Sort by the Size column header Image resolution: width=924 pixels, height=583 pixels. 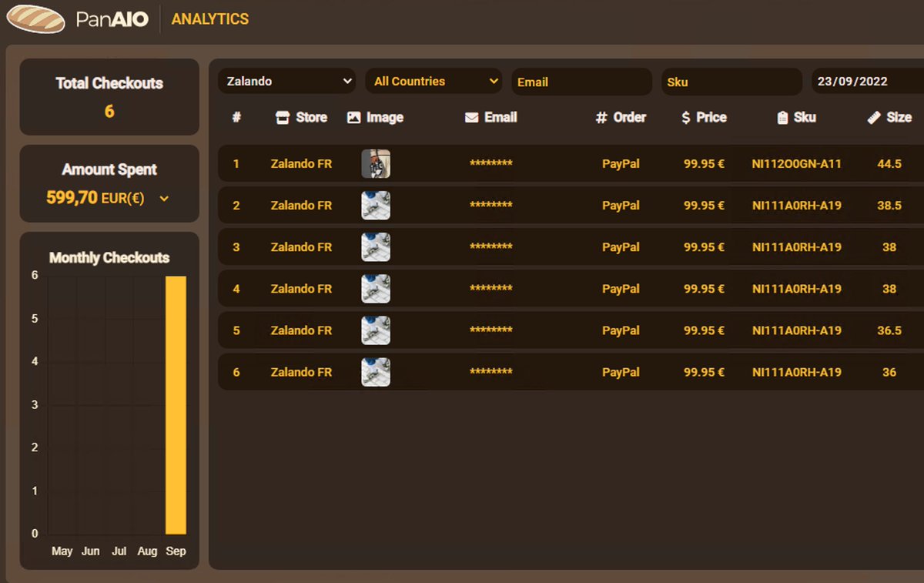[889, 118]
